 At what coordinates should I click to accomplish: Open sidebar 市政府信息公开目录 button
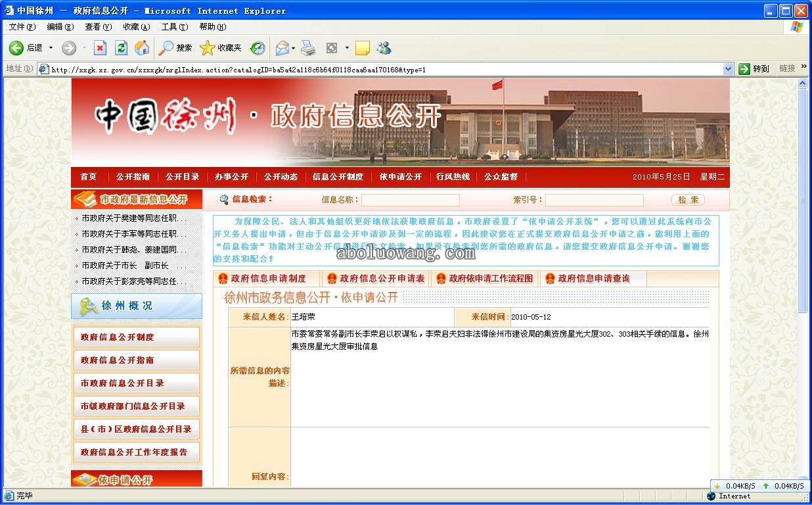(x=136, y=383)
